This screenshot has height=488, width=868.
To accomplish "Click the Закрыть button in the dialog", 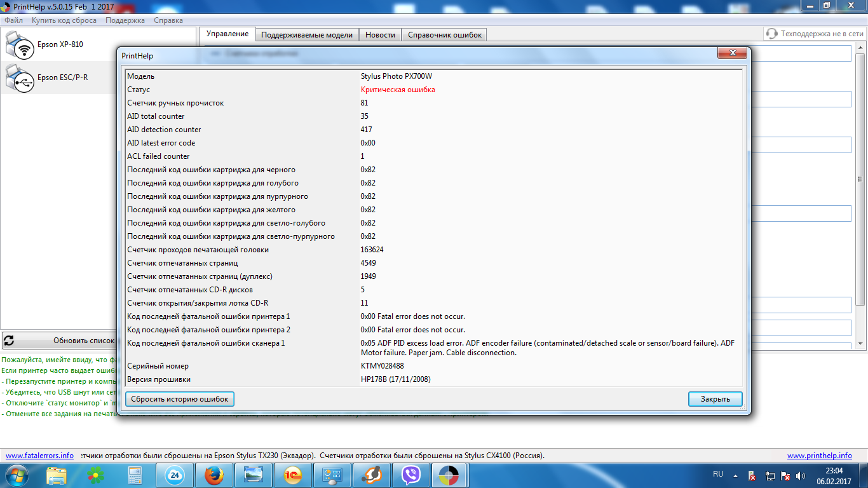I will (x=715, y=399).
